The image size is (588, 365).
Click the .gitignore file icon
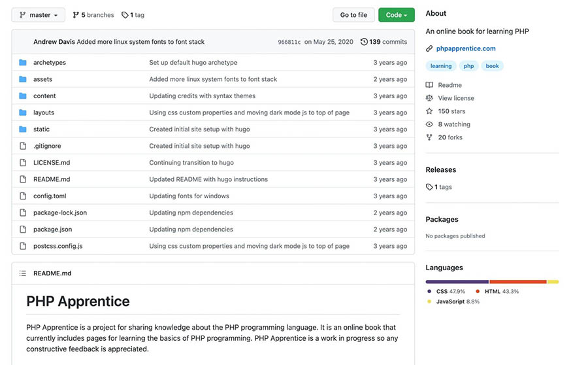[23, 146]
